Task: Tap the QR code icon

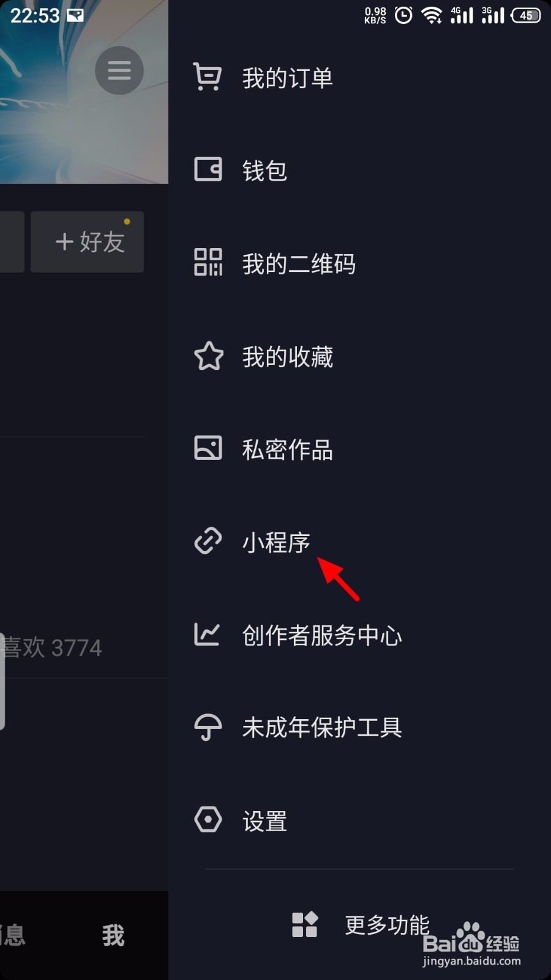Action: (208, 262)
